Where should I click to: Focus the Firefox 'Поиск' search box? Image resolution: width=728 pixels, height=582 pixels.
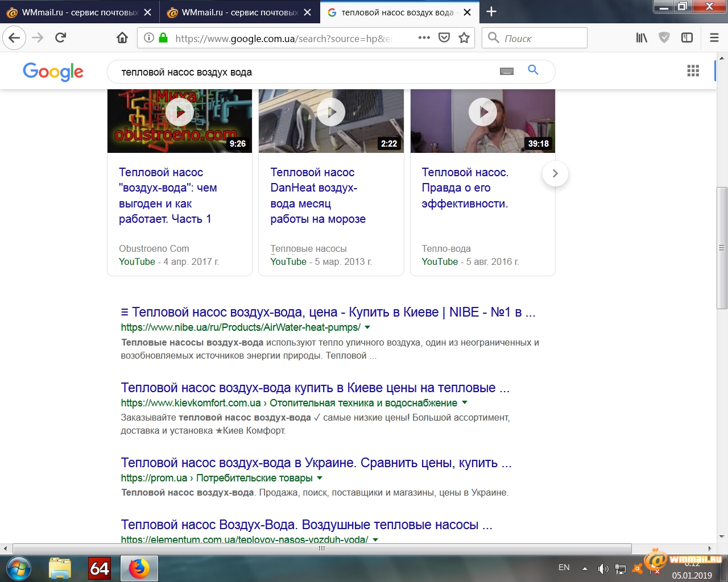coord(535,38)
